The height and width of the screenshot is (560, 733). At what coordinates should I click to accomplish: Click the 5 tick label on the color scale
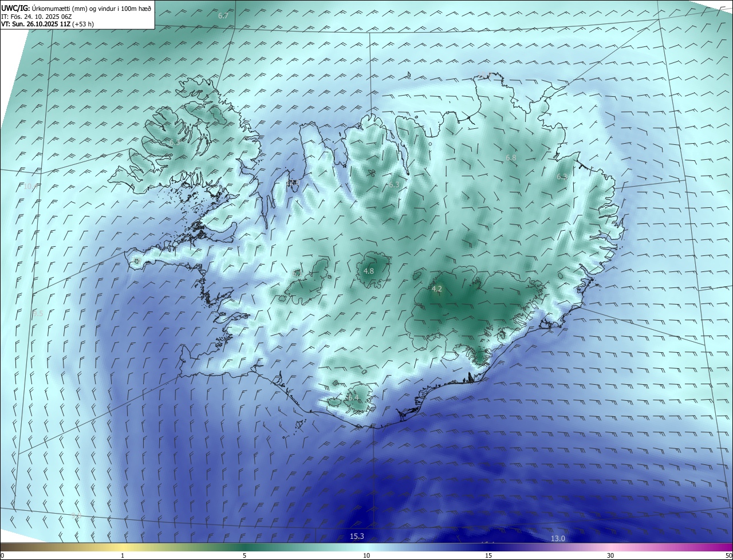[x=245, y=555]
